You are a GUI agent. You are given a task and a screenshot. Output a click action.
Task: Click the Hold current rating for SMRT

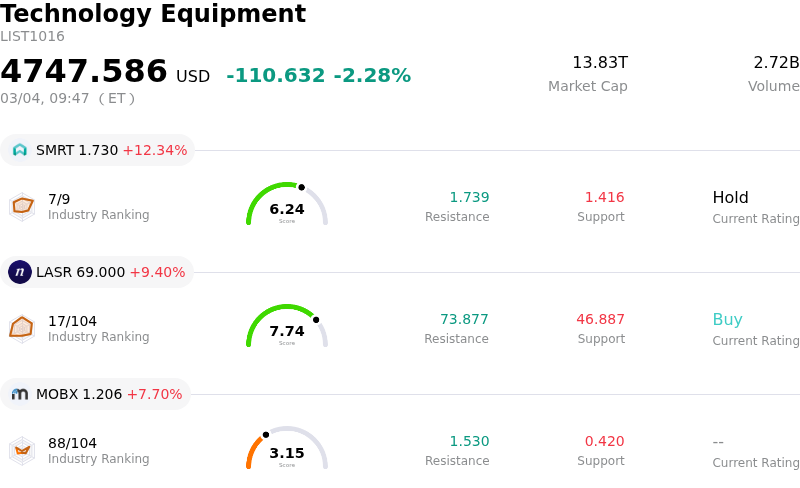tap(730, 198)
